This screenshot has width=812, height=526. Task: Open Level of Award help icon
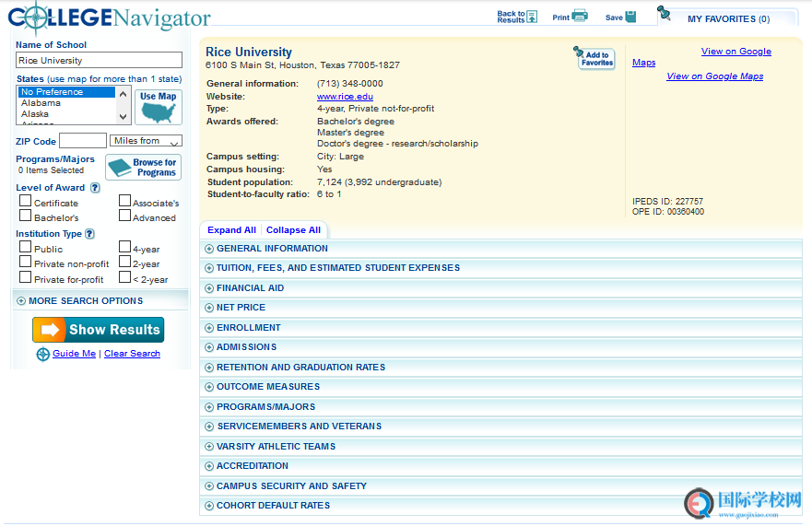[95, 187]
